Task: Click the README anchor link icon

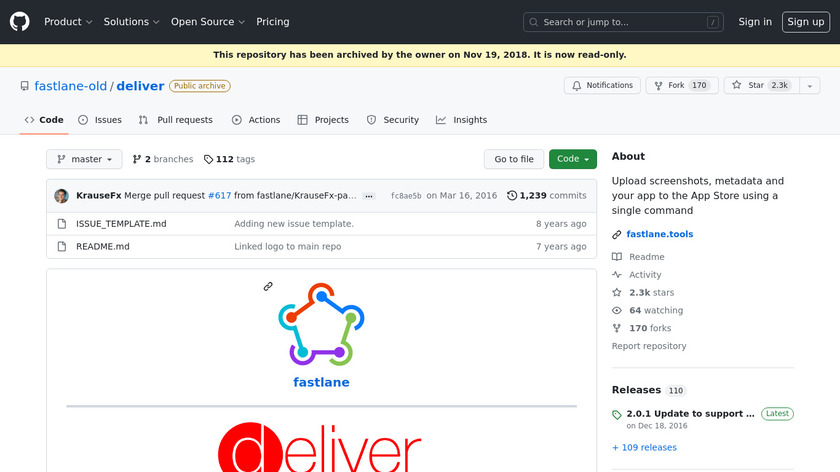Action: pyautogui.click(x=268, y=287)
